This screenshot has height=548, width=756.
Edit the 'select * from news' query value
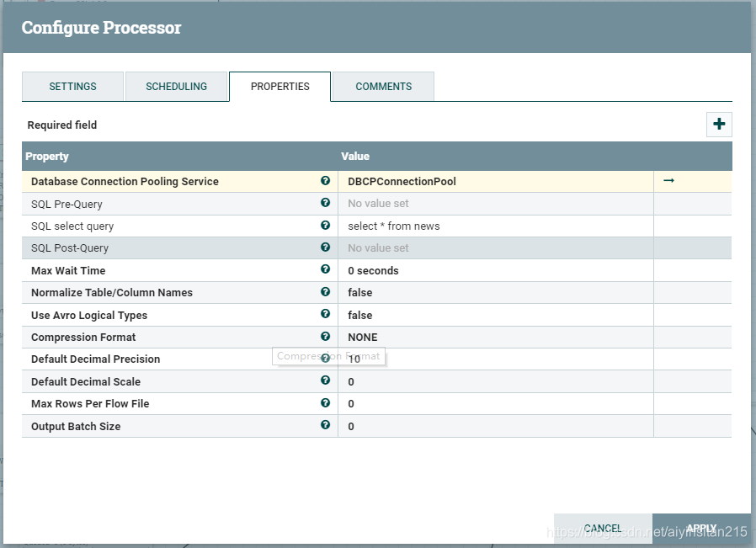tap(496, 226)
